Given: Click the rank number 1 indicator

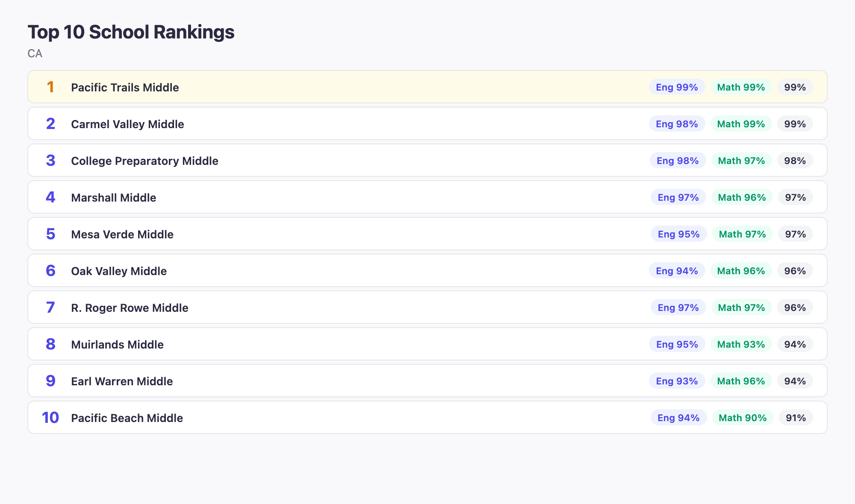Looking at the screenshot, I should tap(51, 87).
